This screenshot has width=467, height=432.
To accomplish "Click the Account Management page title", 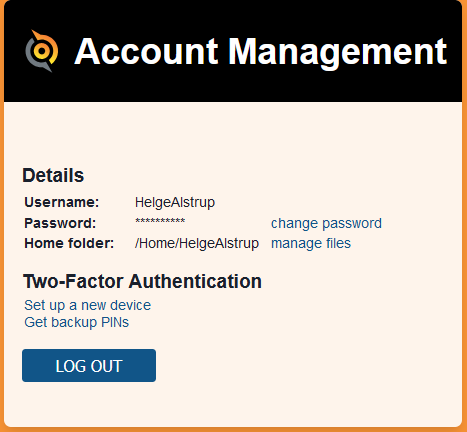I will (x=260, y=52).
